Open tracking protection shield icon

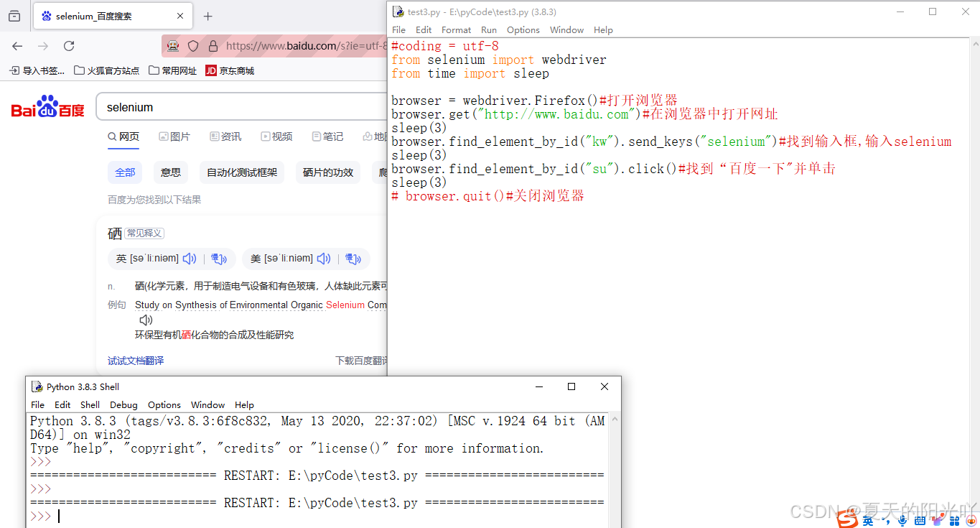pyautogui.click(x=193, y=46)
